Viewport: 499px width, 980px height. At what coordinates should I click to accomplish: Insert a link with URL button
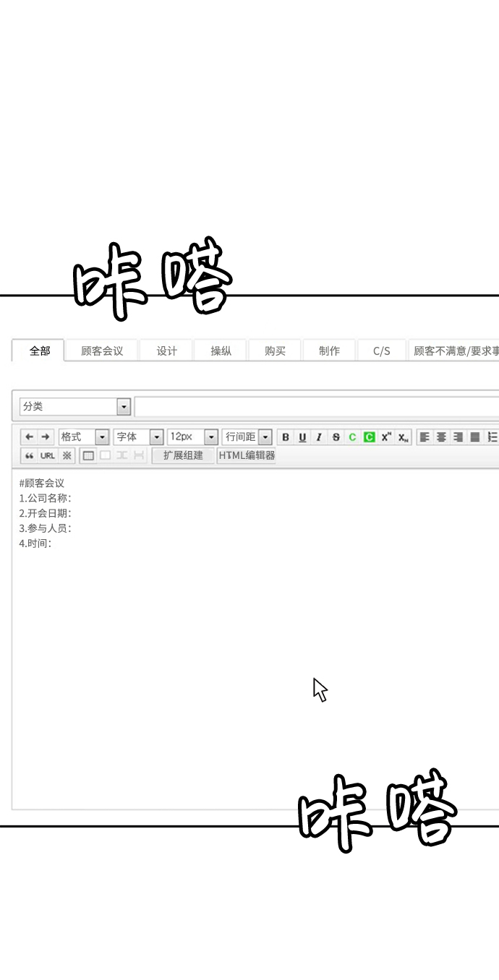[48, 456]
